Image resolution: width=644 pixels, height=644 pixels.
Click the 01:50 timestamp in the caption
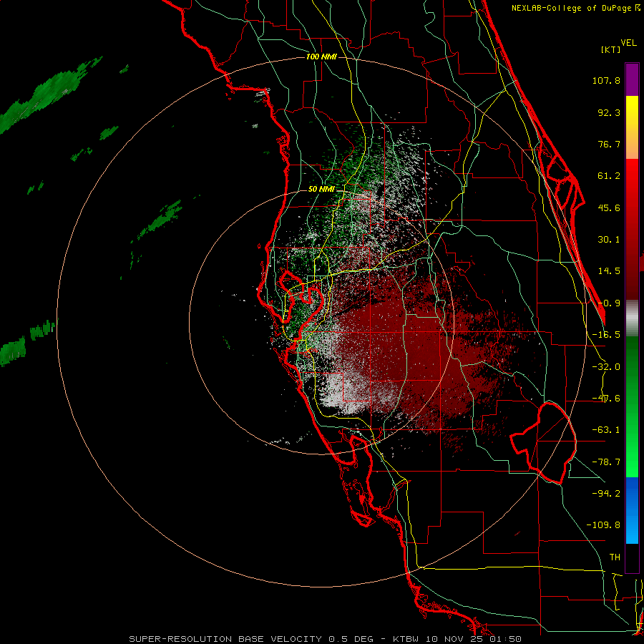(x=507, y=639)
